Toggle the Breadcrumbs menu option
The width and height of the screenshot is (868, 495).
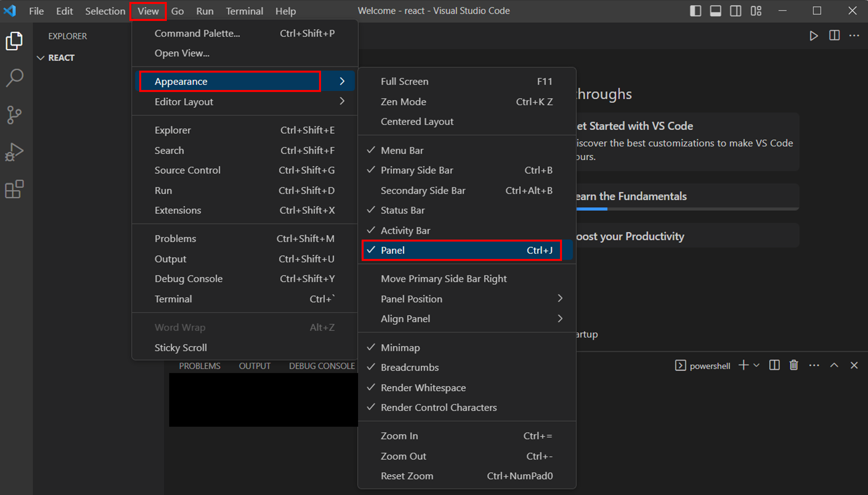coord(410,367)
